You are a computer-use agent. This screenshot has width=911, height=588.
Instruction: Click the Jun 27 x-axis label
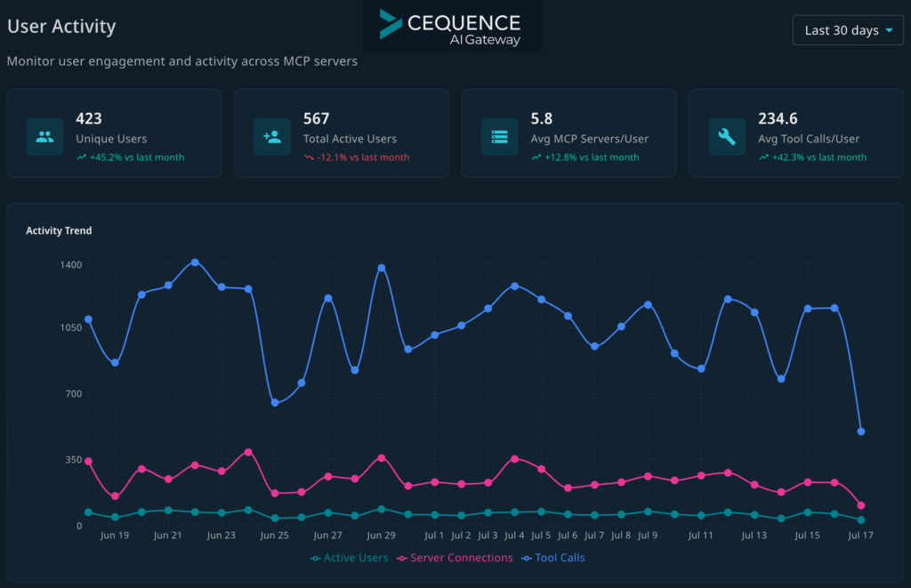327,536
